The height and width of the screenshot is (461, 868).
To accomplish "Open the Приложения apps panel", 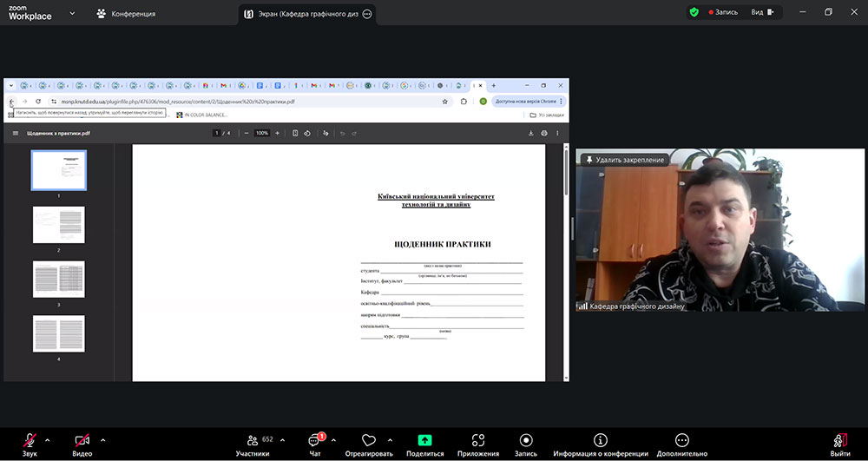I will point(478,442).
